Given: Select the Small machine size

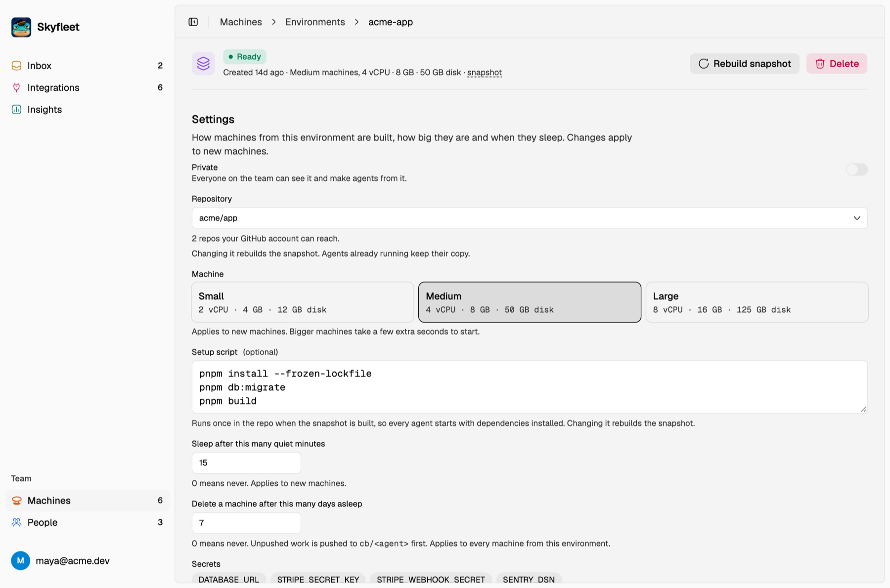Looking at the screenshot, I should [303, 302].
